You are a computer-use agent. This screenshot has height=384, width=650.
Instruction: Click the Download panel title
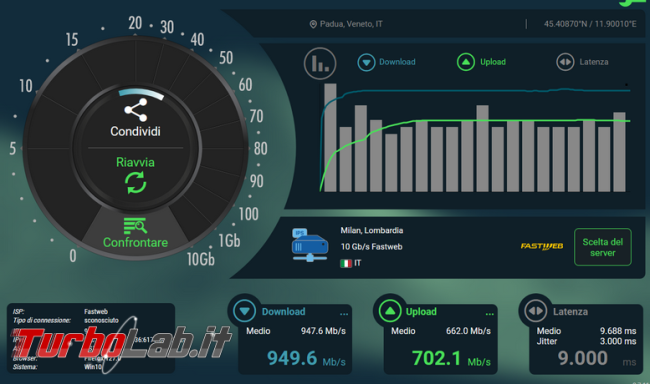284,311
